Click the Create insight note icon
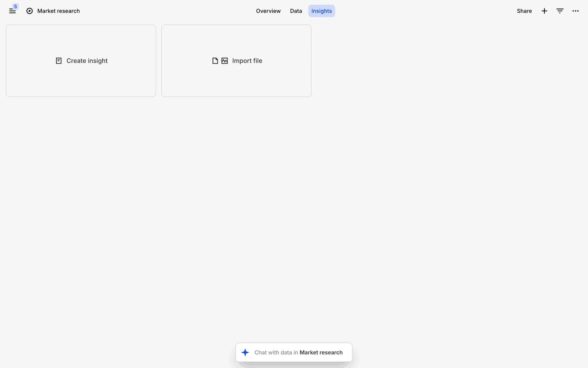Screen dimensions: 588x368 tap(59, 61)
